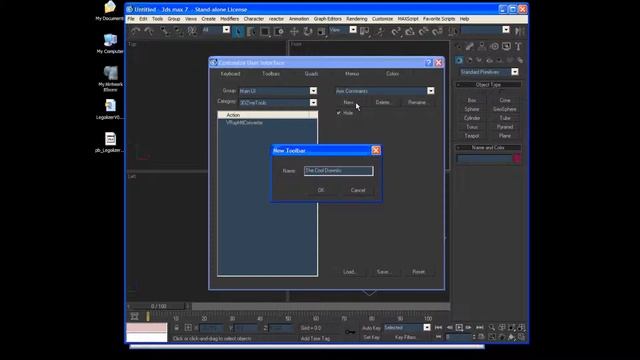
Task: Switch to the Quads tab
Action: point(311,74)
